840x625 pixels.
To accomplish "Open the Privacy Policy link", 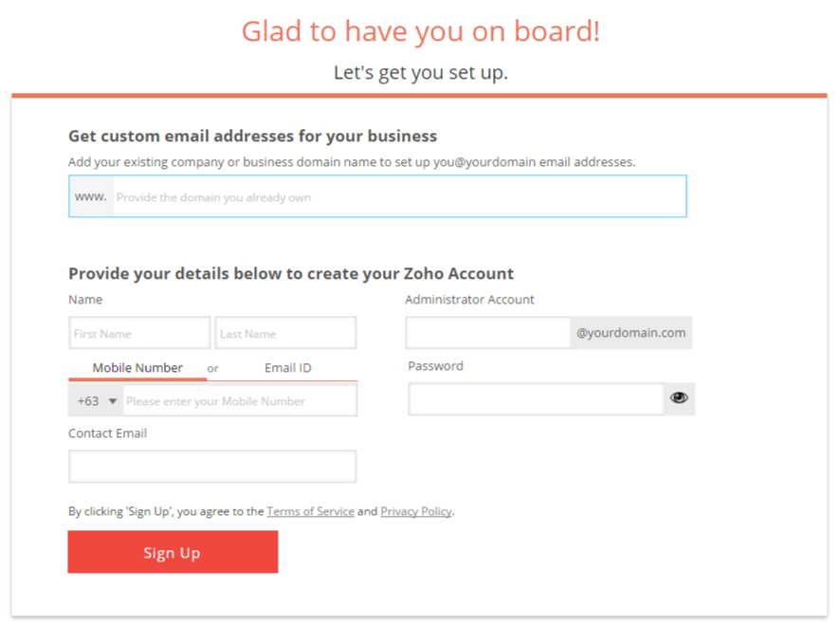I will [415, 511].
